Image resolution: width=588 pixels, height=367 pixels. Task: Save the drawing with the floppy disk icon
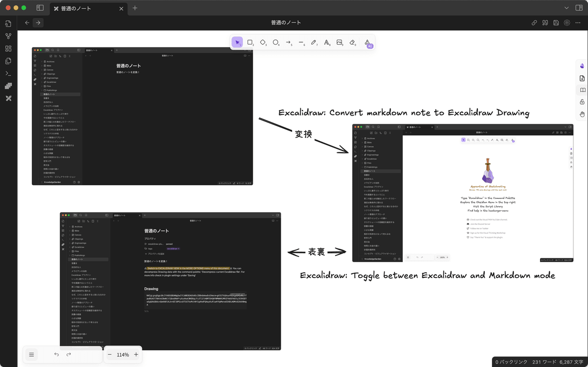tap(556, 23)
